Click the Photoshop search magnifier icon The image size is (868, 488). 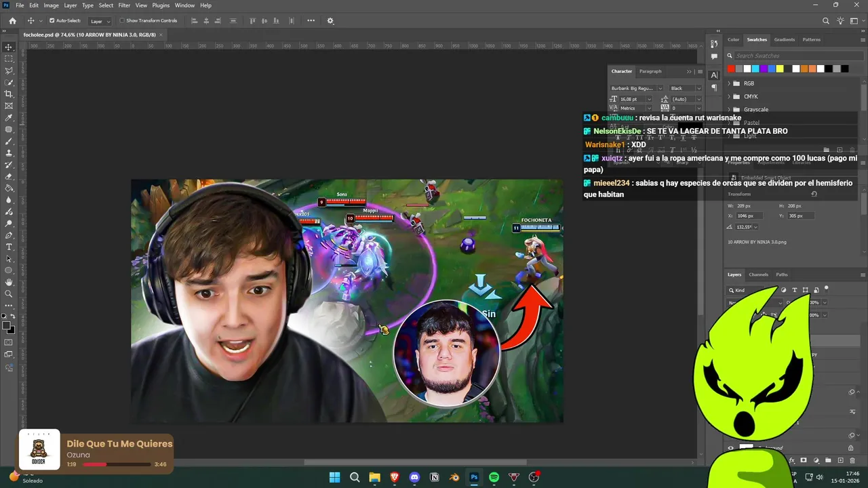pos(826,21)
